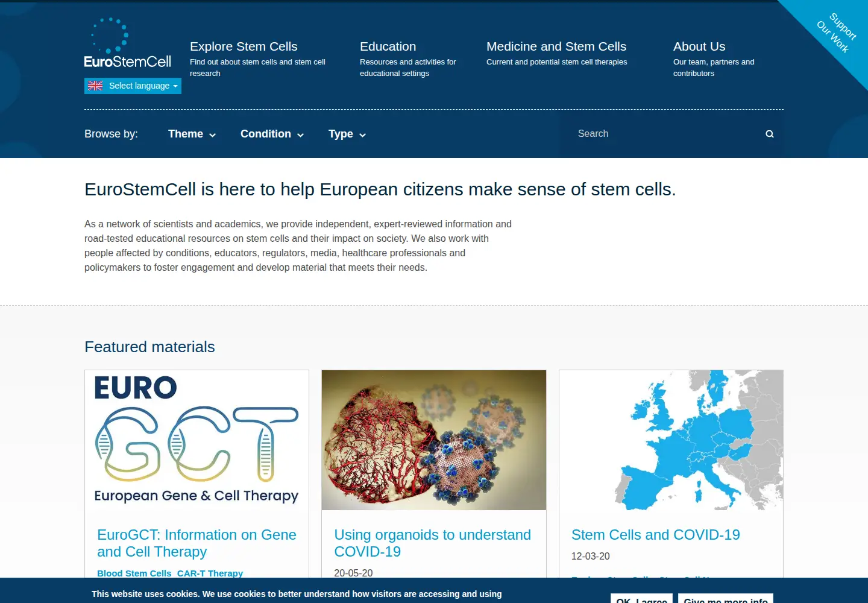The image size is (868, 603).
Task: Click the Blood Stem Cells tag
Action: 134,573
